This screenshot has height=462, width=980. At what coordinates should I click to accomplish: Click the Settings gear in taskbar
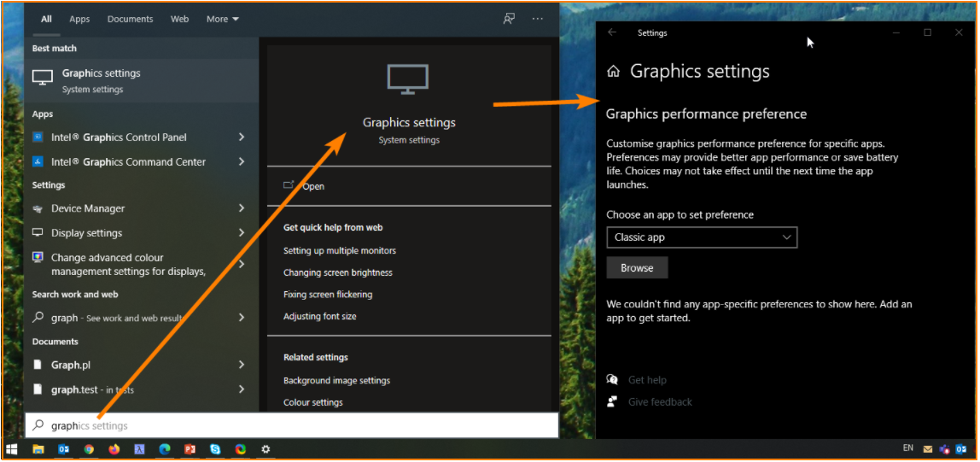[265, 449]
